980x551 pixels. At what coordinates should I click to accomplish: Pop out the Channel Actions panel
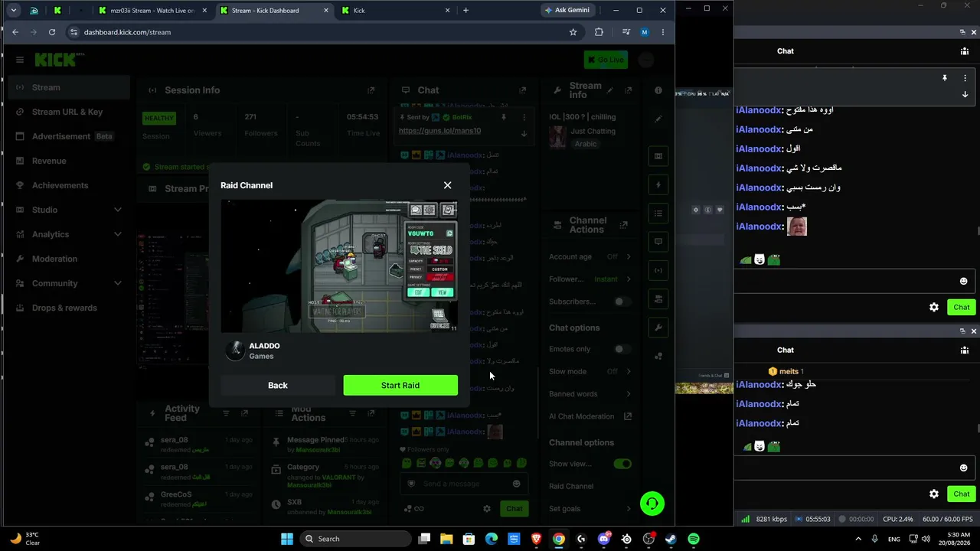tap(624, 225)
